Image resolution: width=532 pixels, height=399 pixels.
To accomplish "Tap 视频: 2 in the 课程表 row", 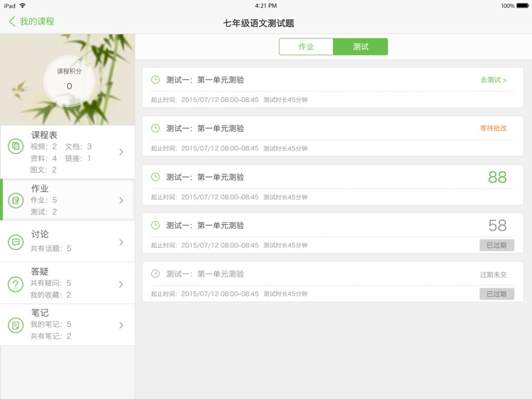I will coord(43,147).
